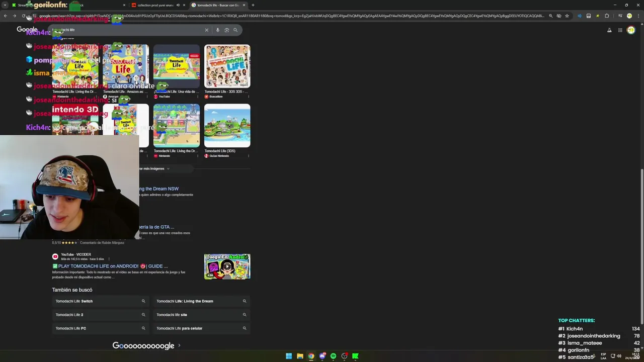Open the media control playlist icon
Screen dimensions: 644x362
point(620,16)
